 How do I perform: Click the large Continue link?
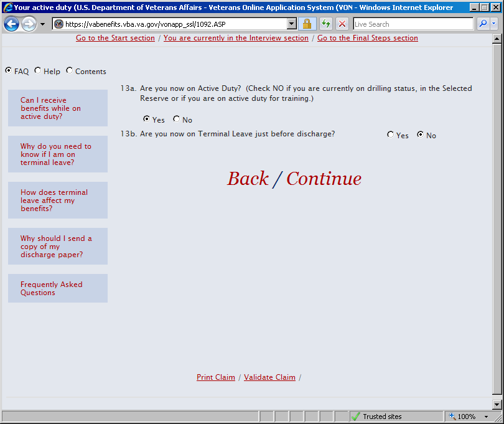(x=324, y=179)
